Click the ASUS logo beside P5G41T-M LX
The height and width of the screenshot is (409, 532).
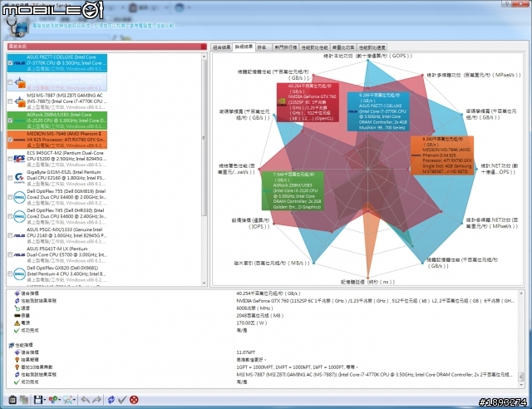[x=19, y=254]
